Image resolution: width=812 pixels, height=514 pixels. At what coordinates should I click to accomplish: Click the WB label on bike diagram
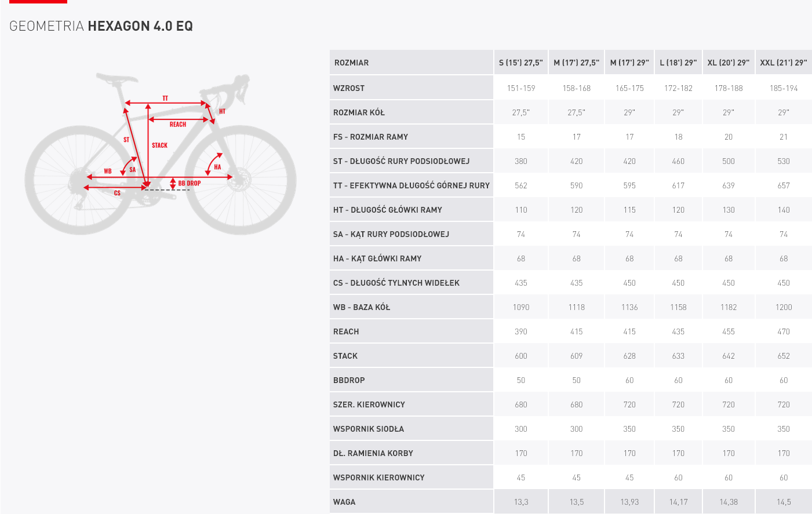tap(108, 171)
